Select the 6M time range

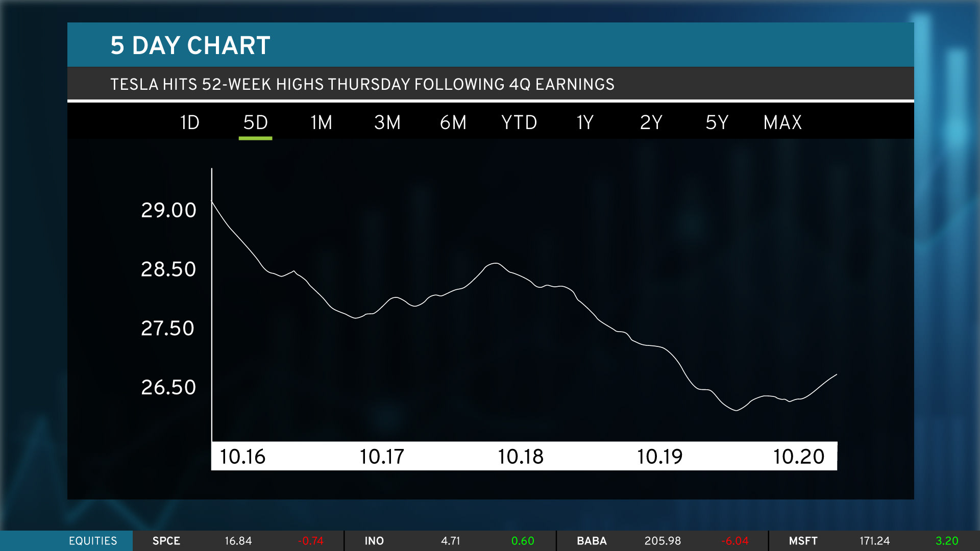pyautogui.click(x=453, y=122)
